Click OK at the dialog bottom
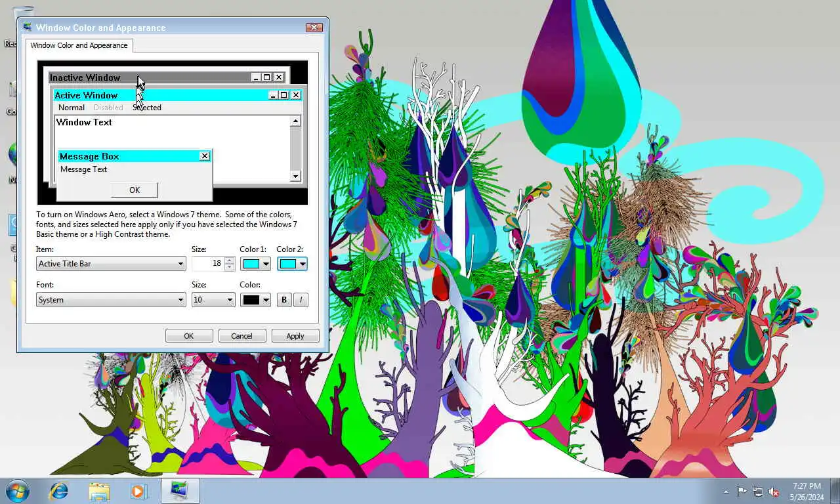Viewport: 840px width, 504px height. click(189, 336)
